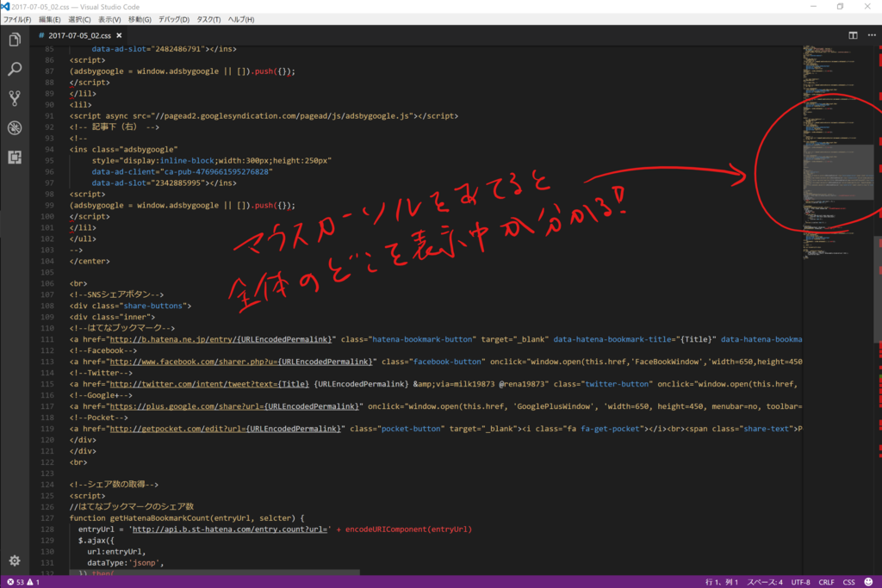Click the horizontal scrollbar at editor bottom
Screen dimensions: 882x588
[214, 573]
